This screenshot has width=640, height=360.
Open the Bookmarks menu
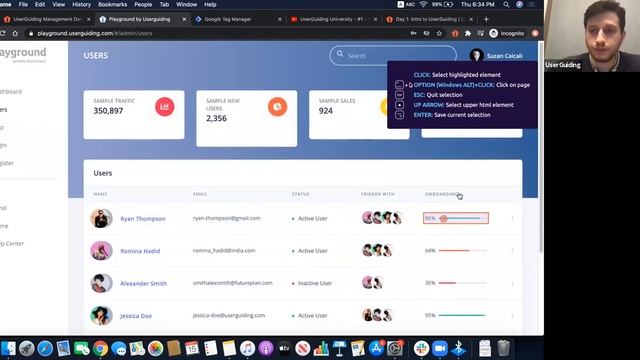[x=113, y=4]
